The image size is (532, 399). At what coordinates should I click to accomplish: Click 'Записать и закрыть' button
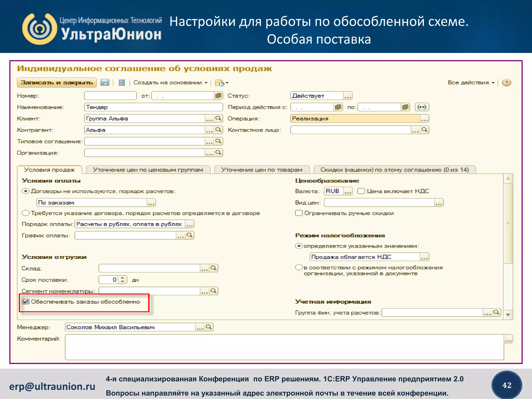click(x=57, y=83)
